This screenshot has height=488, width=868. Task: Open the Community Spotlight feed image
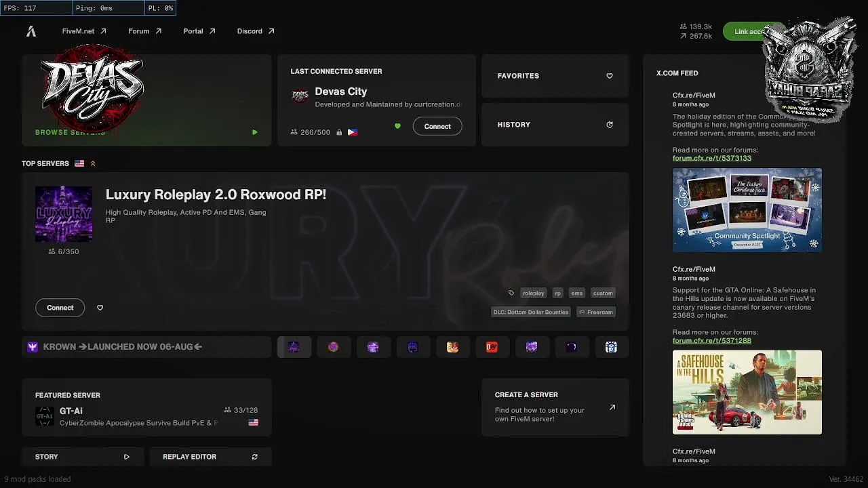(747, 210)
